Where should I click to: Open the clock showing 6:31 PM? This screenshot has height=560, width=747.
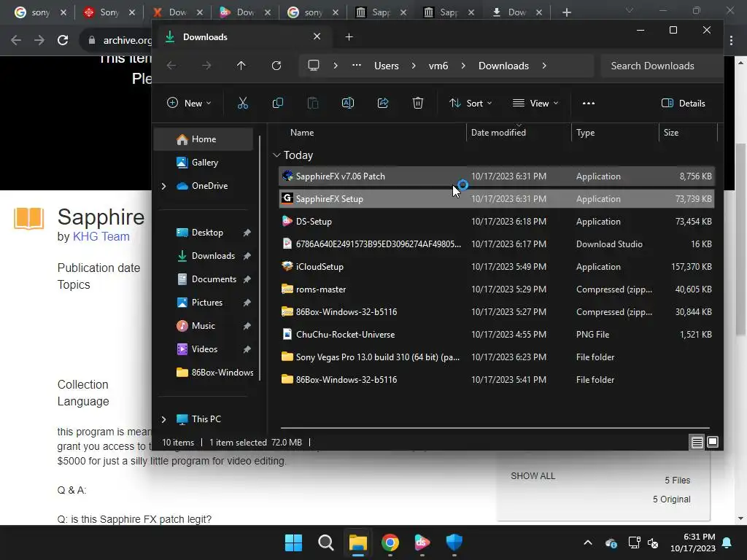[x=693, y=542]
